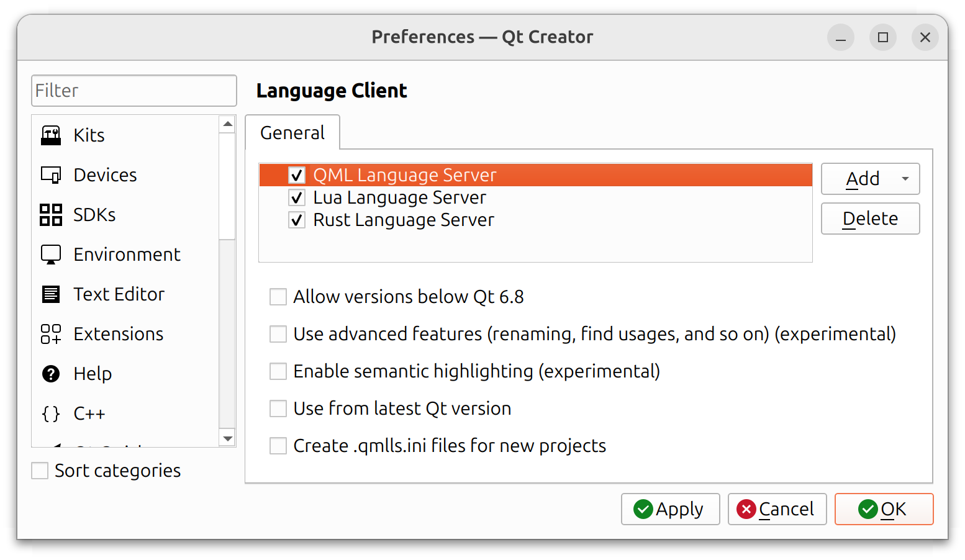965x560 pixels.
Task: Maximize the Preferences window
Action: click(x=883, y=37)
